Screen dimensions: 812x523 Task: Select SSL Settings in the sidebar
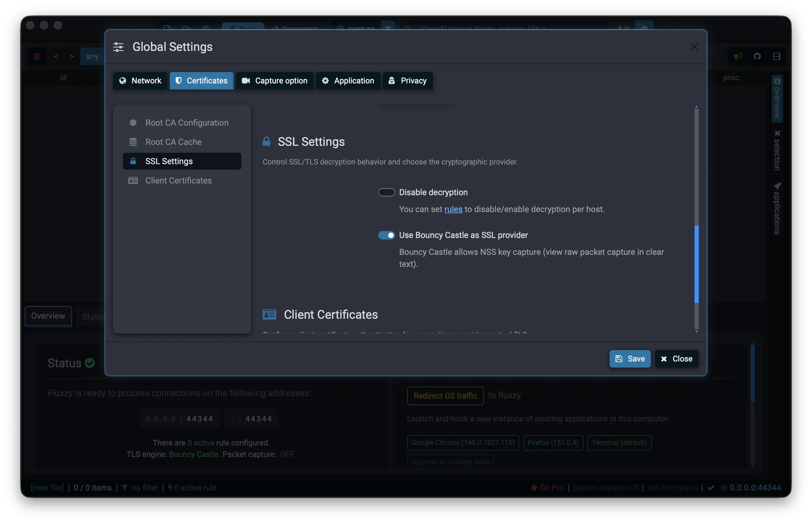click(182, 161)
